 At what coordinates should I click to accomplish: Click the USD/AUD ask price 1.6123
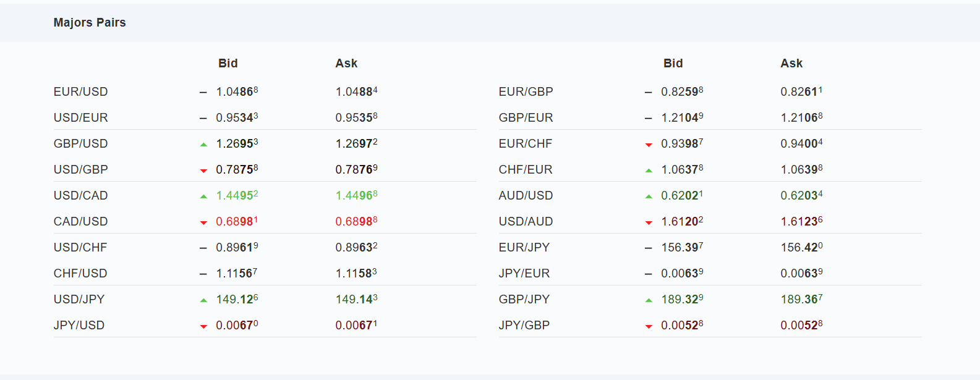pos(801,221)
